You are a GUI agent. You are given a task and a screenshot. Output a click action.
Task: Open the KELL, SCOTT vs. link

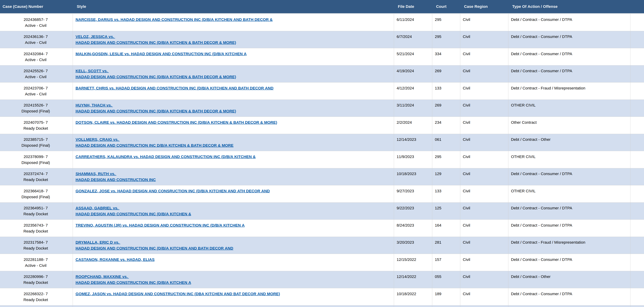pos(92,71)
